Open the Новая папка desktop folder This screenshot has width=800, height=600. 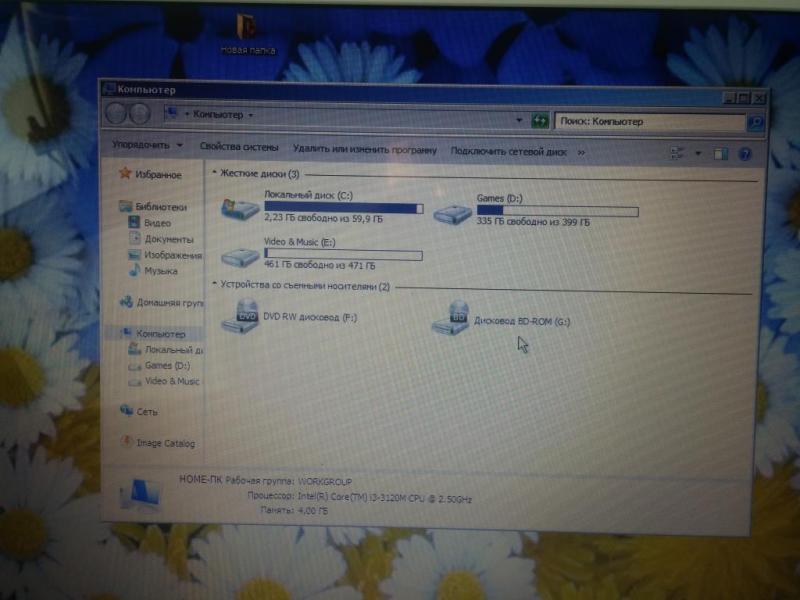tap(248, 27)
